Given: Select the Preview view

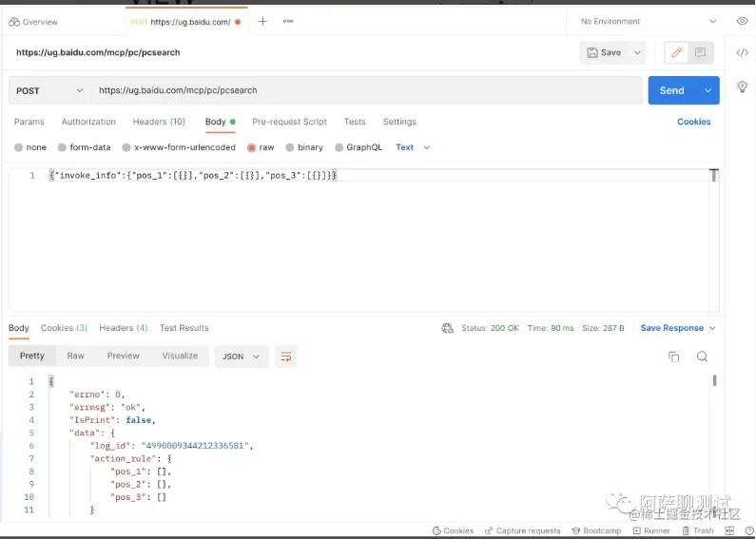Looking at the screenshot, I should tap(124, 356).
